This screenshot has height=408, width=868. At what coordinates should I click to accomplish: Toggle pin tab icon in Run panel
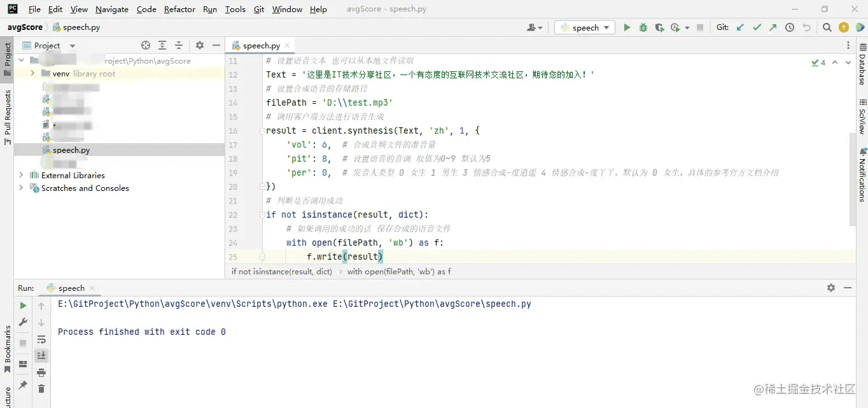coord(24,385)
